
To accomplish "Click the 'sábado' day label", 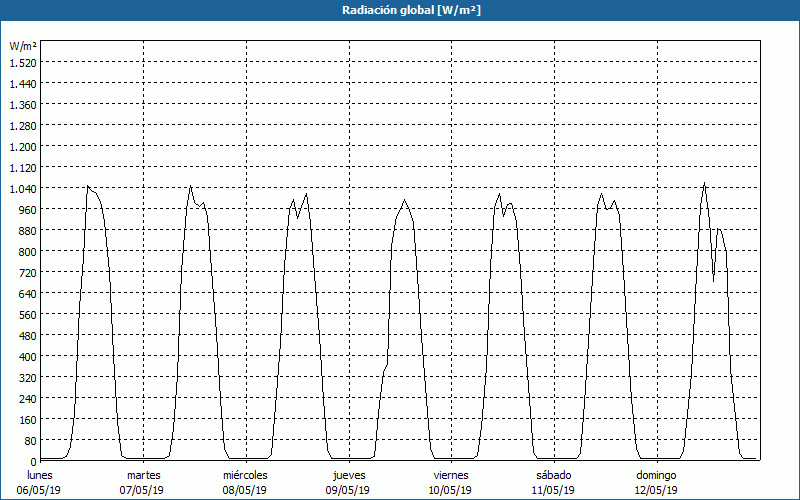I will (x=554, y=475).
